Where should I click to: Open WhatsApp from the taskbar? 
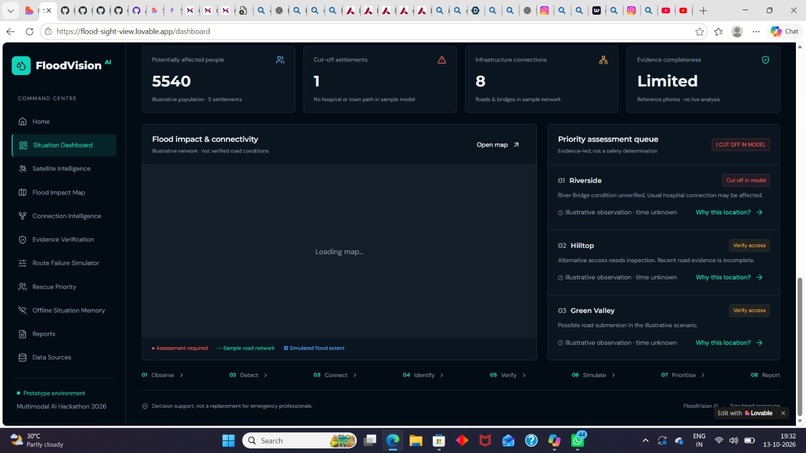click(578, 441)
